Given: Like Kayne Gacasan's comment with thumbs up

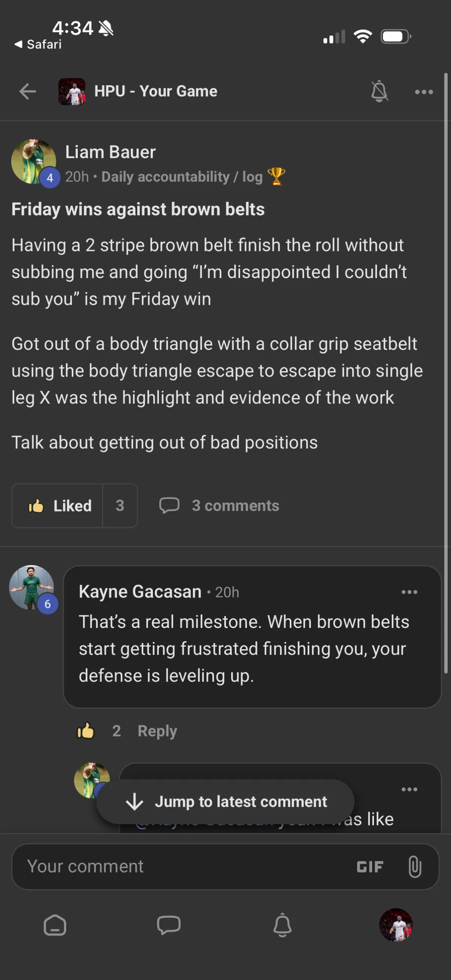Looking at the screenshot, I should [x=86, y=731].
